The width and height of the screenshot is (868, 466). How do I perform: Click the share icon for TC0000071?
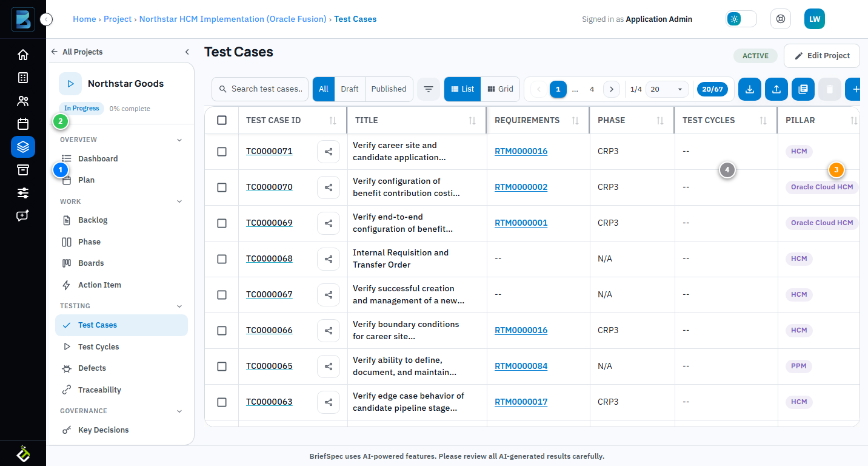[x=329, y=152]
